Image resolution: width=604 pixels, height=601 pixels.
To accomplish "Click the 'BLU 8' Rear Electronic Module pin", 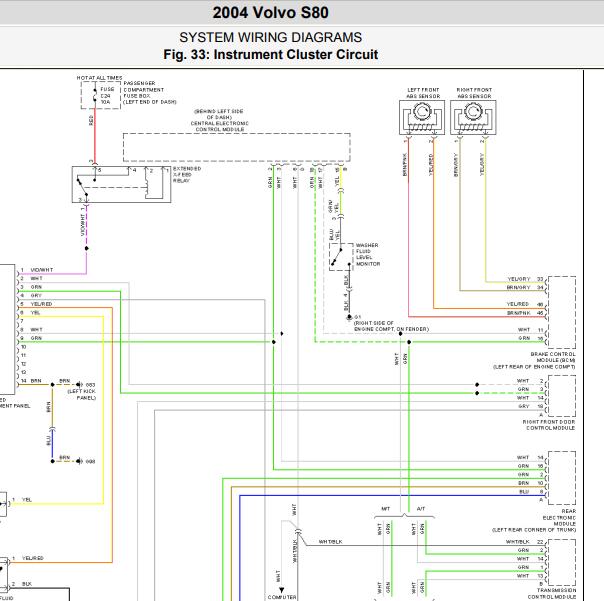I will tap(532, 492).
